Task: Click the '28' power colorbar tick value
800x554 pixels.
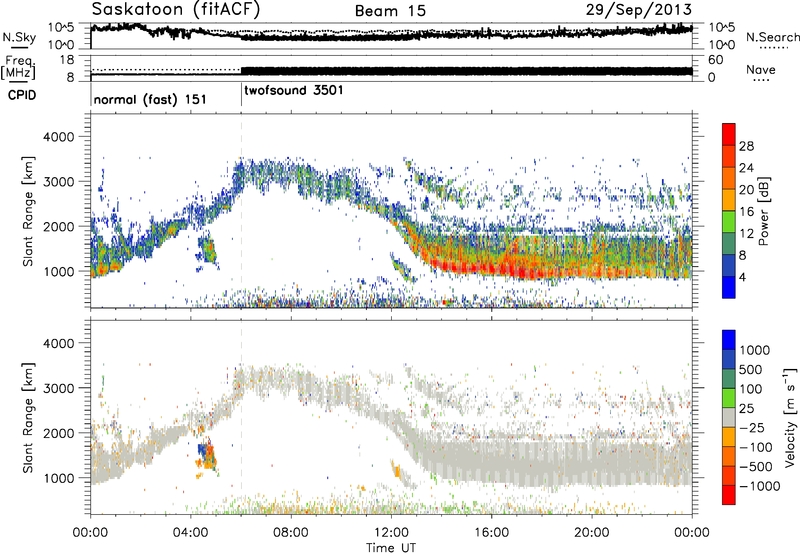Action: (746, 146)
